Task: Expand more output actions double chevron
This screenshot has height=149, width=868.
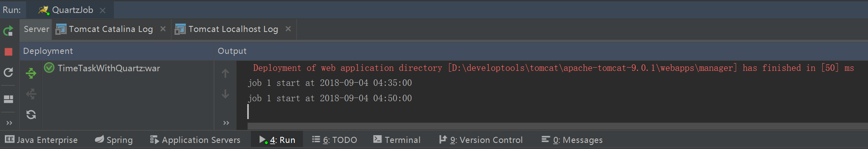Action: tap(226, 123)
